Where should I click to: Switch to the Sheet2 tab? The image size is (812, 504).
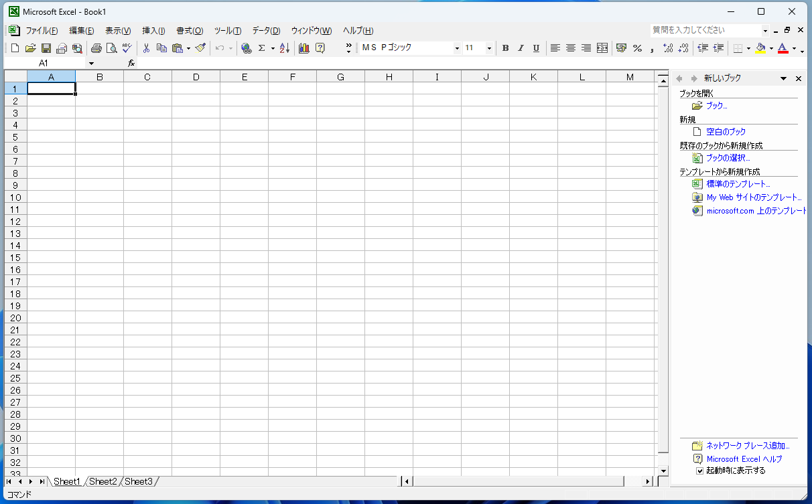[103, 481]
